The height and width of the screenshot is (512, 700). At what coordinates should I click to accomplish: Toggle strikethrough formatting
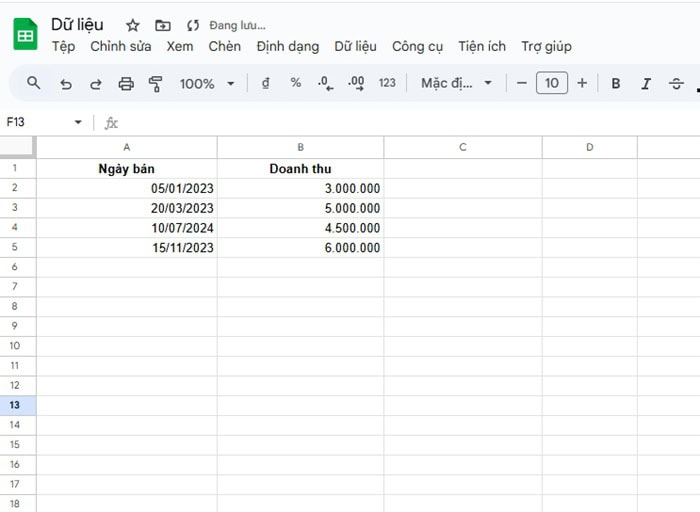point(676,84)
